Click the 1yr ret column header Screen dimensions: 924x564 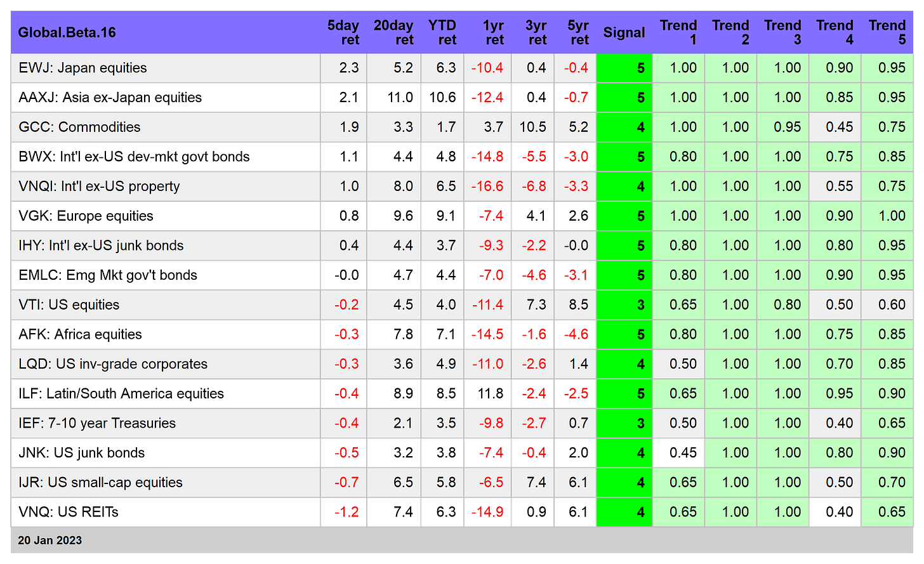[493, 32]
